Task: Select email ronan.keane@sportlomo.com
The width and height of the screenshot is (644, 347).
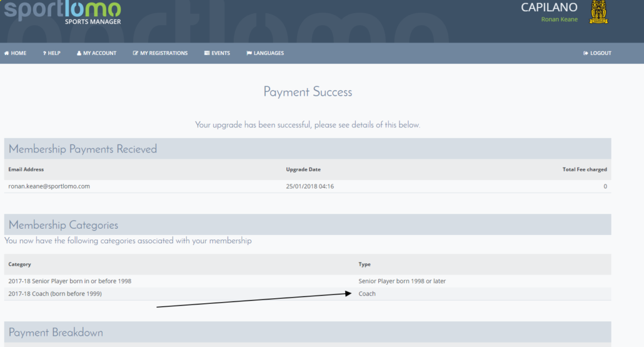Action: point(49,186)
